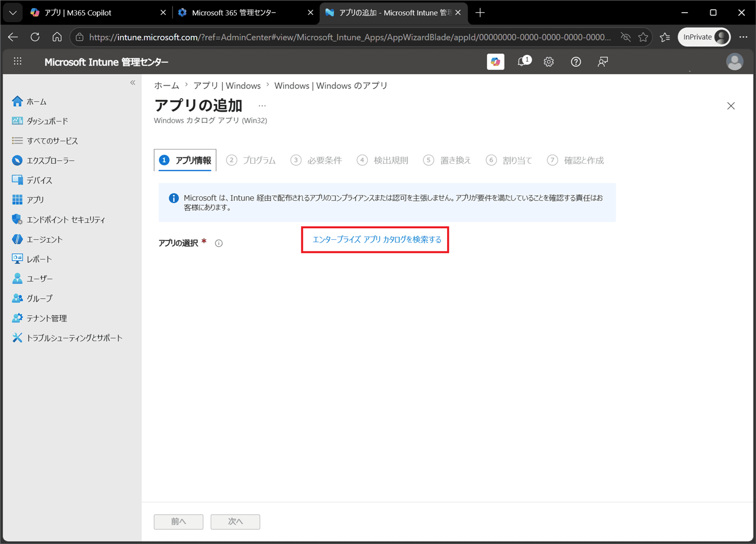Close the アプリ | M365 Copilot browser tab
Screen dimensions: 756x544
tap(163, 13)
